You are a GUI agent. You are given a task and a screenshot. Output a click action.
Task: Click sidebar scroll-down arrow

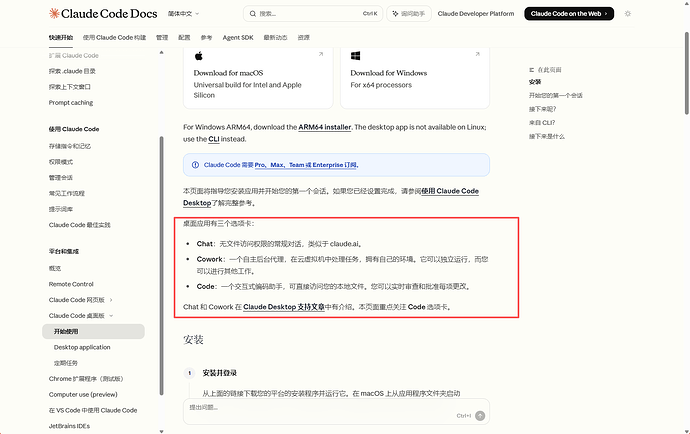click(161, 431)
